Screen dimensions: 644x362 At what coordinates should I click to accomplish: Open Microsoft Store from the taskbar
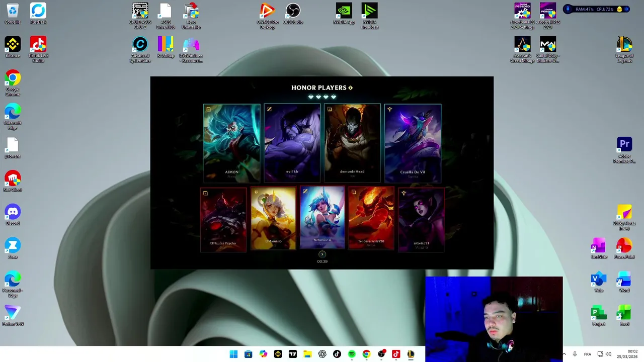[248, 354]
